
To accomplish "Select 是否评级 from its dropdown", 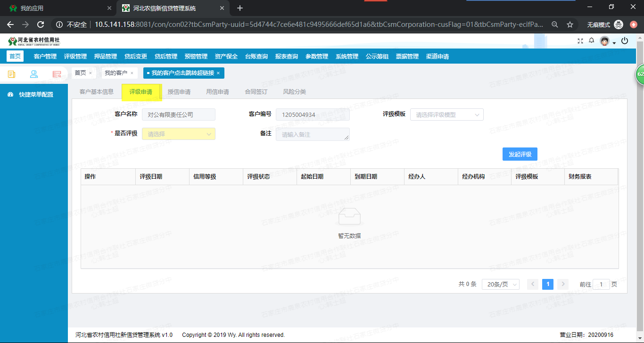I will (178, 134).
